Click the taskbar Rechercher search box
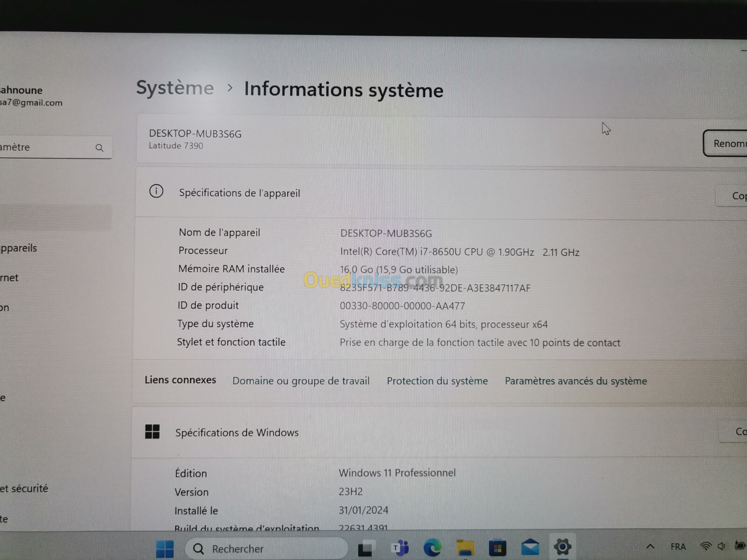Screen dimensions: 747x560 (267, 549)
